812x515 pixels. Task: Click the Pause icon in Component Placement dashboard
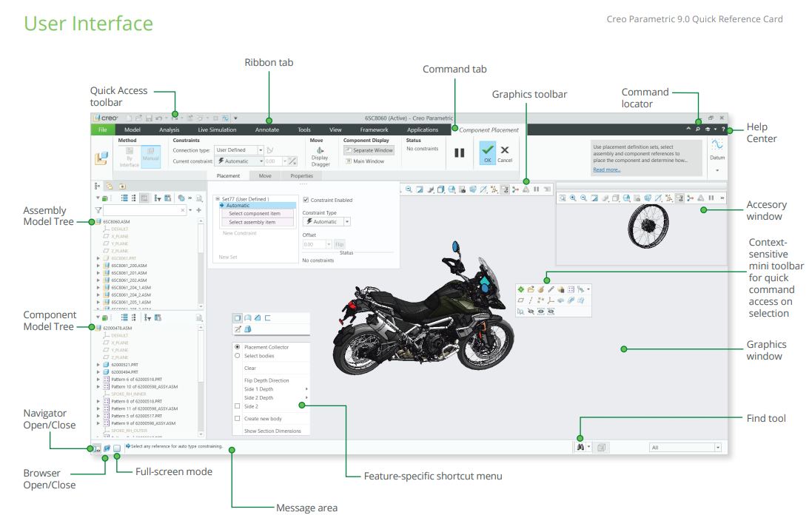pos(459,153)
